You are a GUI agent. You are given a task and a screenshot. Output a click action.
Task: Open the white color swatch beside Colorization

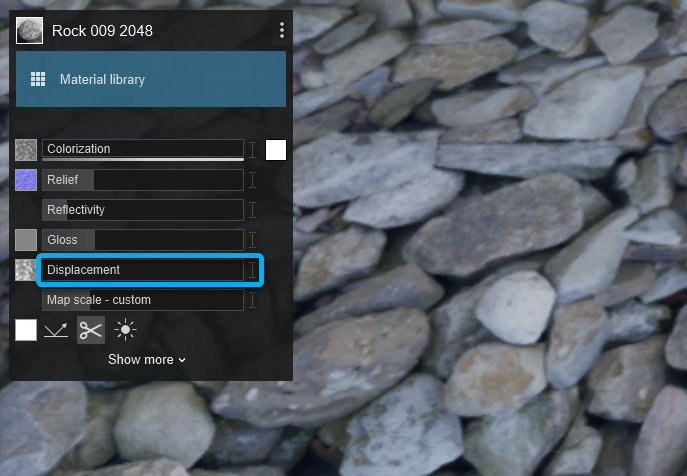(276, 150)
